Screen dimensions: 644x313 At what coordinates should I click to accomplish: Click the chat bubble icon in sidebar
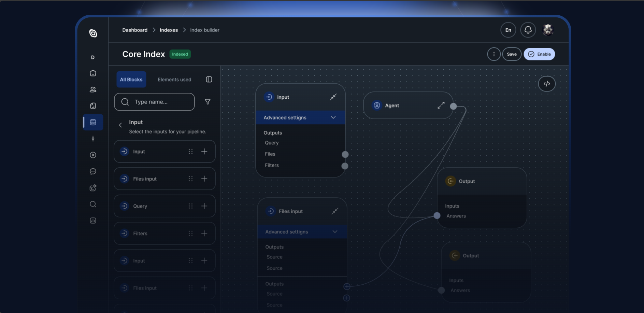tap(93, 171)
